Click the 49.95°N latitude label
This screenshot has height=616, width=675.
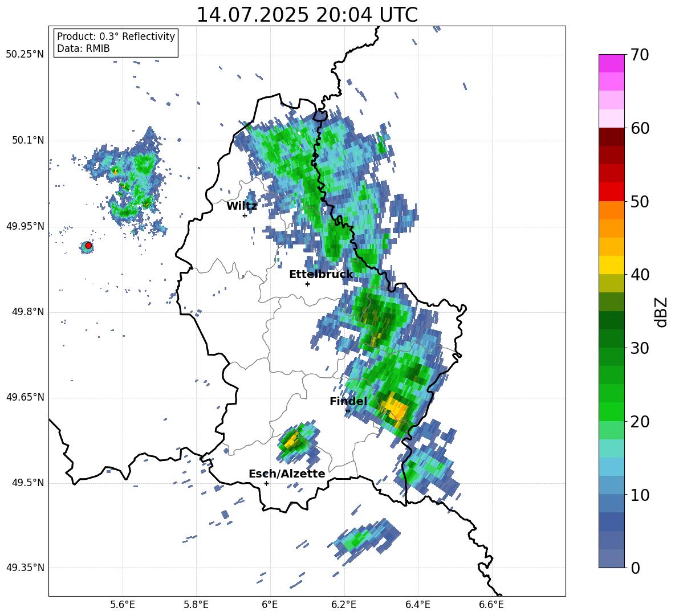pyautogui.click(x=25, y=226)
